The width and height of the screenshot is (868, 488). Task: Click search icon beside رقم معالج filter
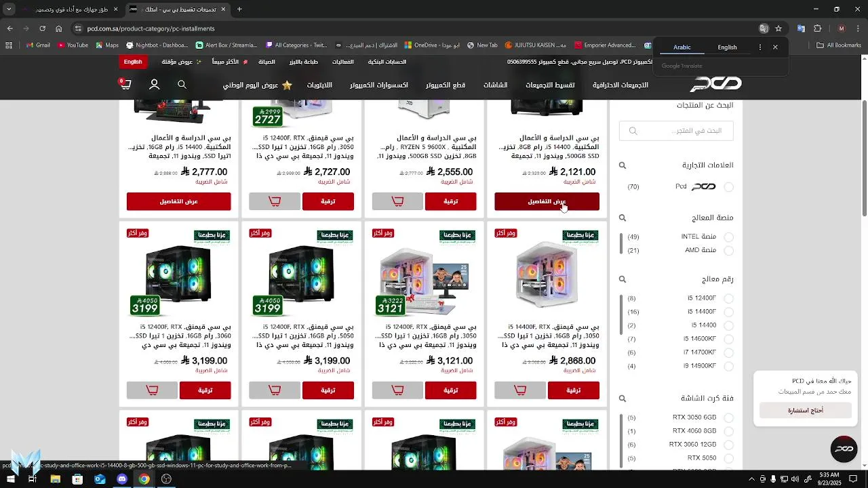click(623, 279)
